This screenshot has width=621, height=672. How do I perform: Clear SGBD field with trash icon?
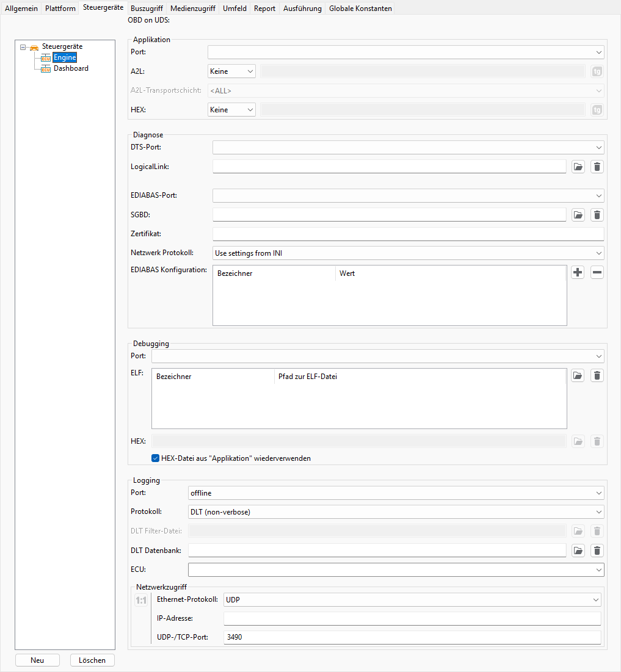597,215
